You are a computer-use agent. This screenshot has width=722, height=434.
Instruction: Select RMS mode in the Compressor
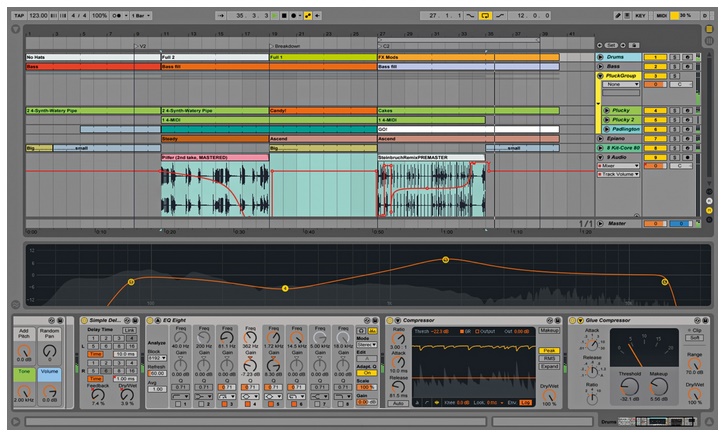pyautogui.click(x=549, y=359)
